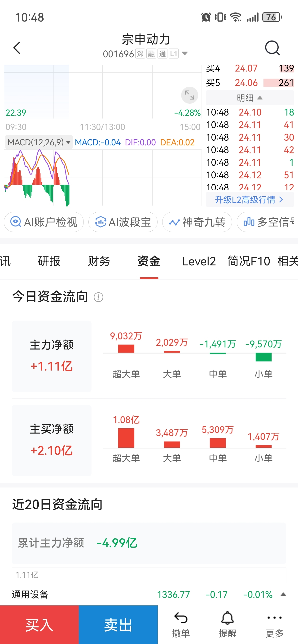Screen dimensions: 298x644
Task: Tap the 11:30/13:00 time axis label
Action: pos(102,127)
